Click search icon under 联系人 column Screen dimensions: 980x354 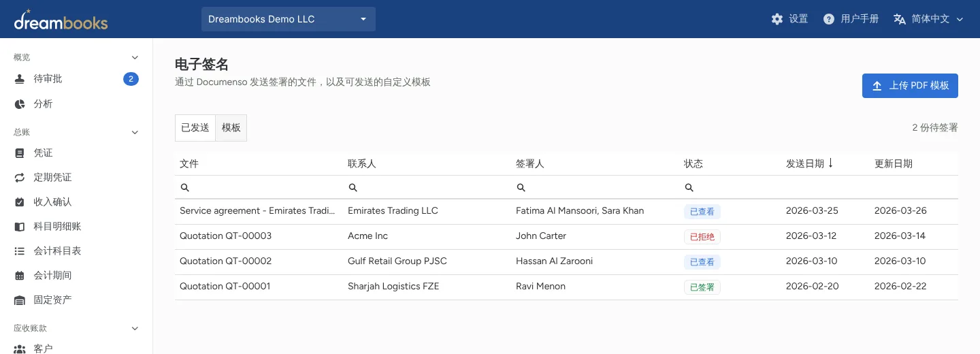coord(353,187)
